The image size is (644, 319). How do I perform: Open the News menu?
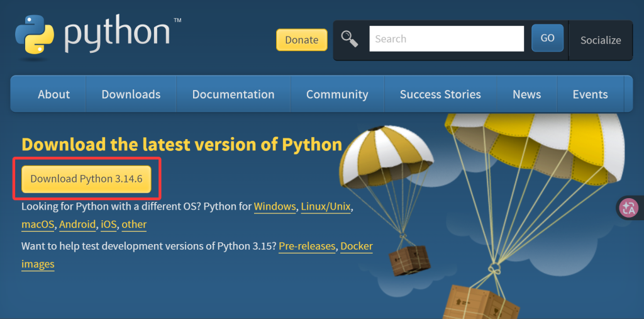tap(527, 94)
